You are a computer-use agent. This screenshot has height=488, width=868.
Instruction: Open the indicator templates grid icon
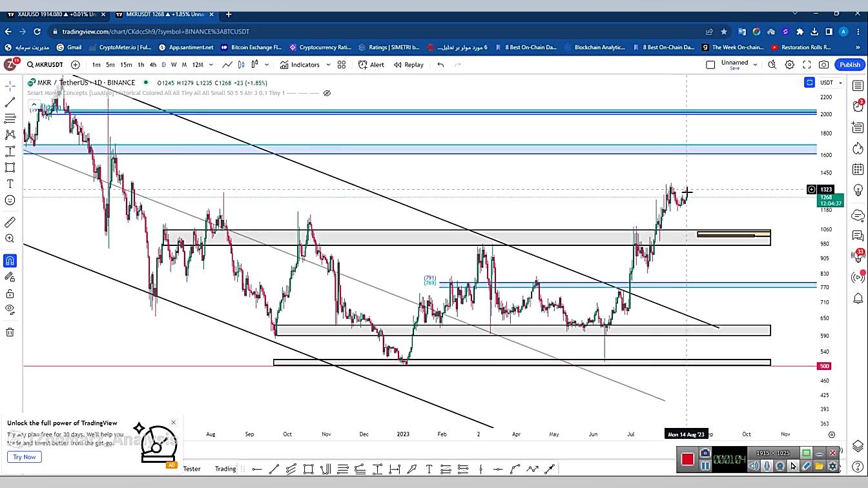342,65
